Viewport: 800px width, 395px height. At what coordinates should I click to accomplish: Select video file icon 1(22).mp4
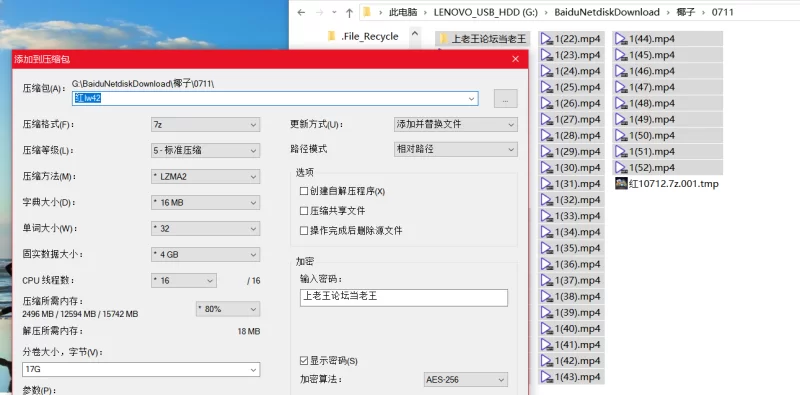[x=547, y=39]
